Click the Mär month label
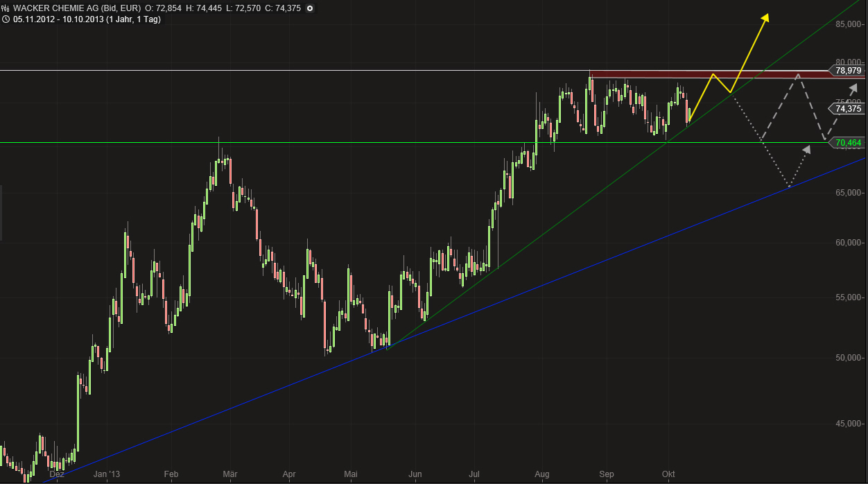 click(230, 475)
